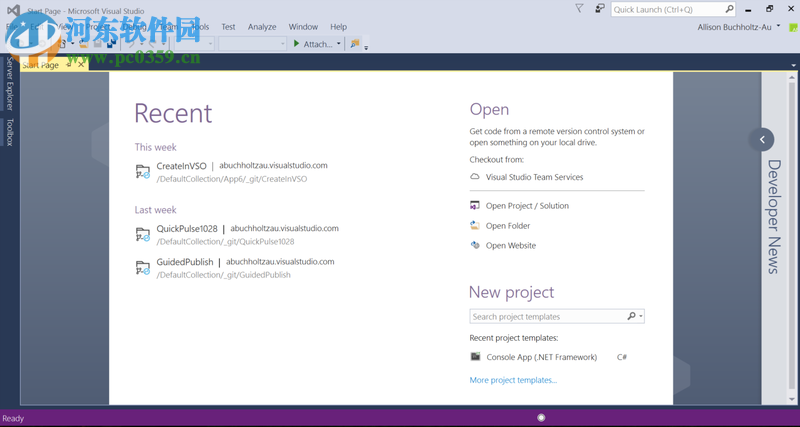Click More project templates... link
This screenshot has width=800, height=427.
click(x=513, y=380)
